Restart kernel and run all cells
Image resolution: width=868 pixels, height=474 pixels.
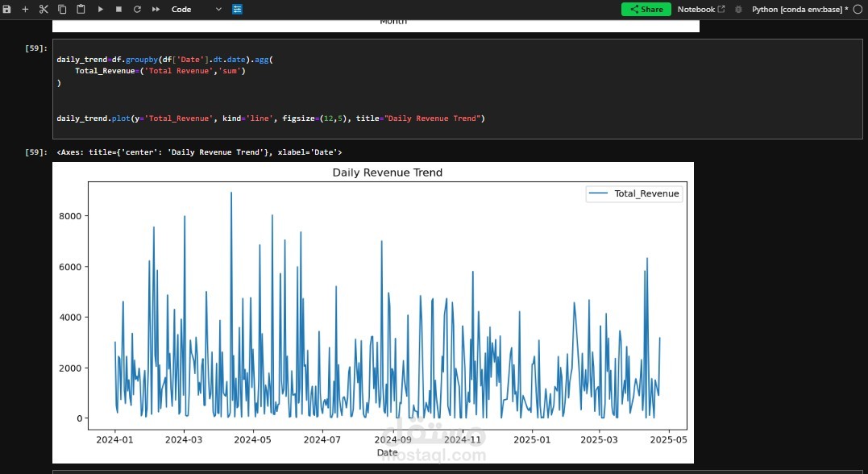pyautogui.click(x=156, y=10)
